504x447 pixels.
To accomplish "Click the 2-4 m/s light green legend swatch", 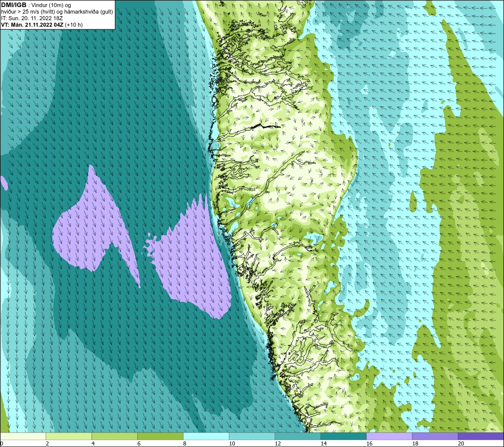I will tap(69, 436).
